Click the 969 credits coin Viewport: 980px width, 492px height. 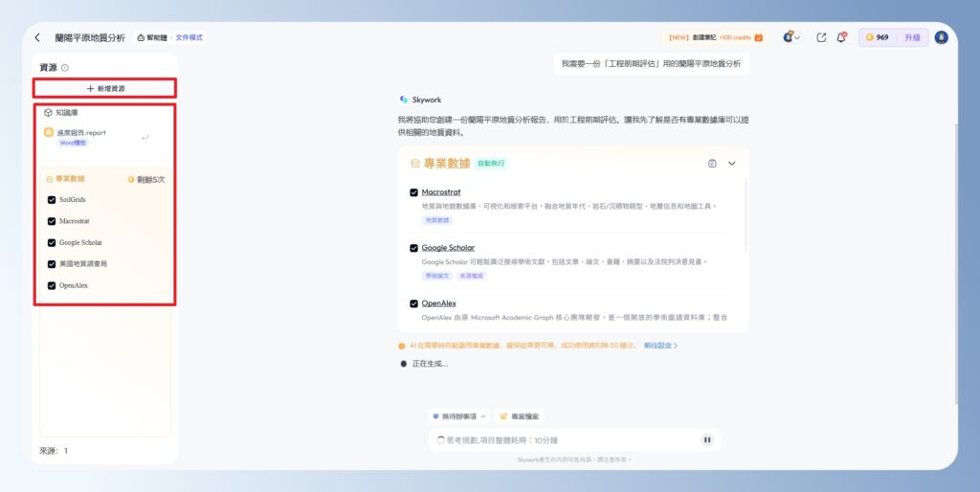click(x=869, y=37)
